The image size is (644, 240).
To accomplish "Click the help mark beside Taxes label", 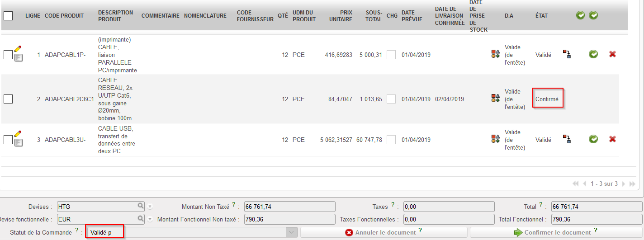I will click(x=393, y=205).
